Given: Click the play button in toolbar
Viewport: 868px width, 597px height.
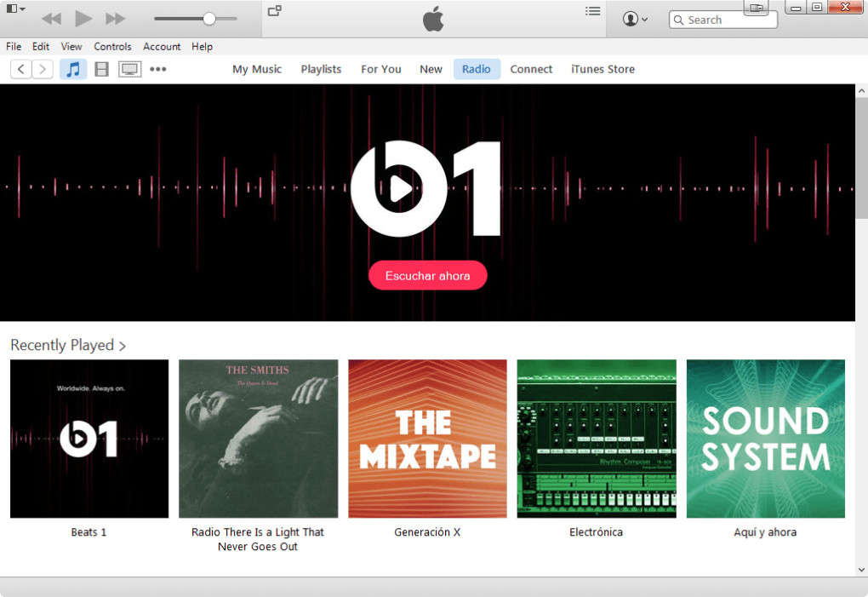Looking at the screenshot, I should pos(83,18).
